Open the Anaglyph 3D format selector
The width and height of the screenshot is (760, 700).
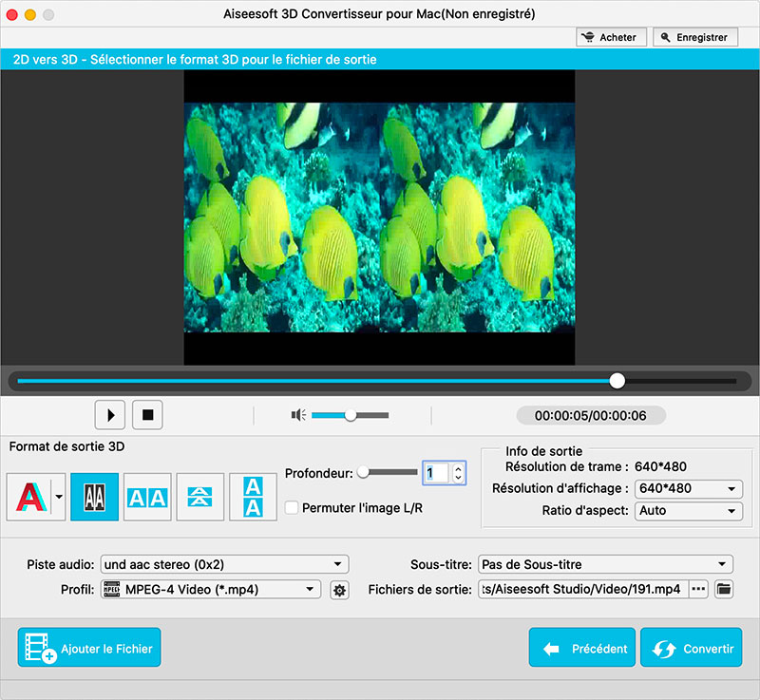[x=34, y=496]
